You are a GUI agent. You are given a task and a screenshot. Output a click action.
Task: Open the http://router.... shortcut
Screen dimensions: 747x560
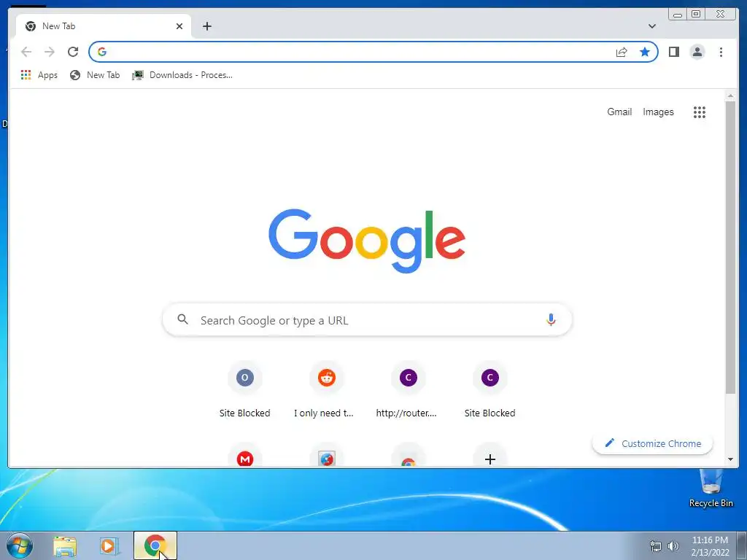(409, 391)
